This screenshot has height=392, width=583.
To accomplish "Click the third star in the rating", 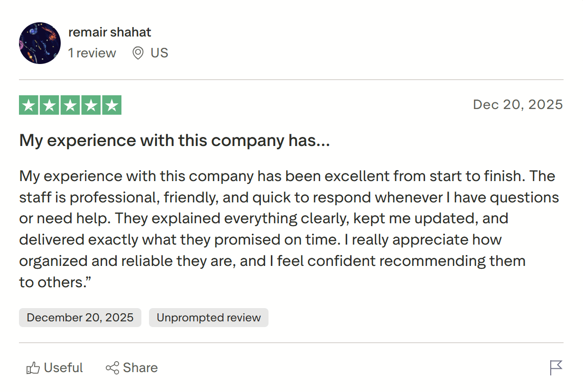I will coord(70,105).
